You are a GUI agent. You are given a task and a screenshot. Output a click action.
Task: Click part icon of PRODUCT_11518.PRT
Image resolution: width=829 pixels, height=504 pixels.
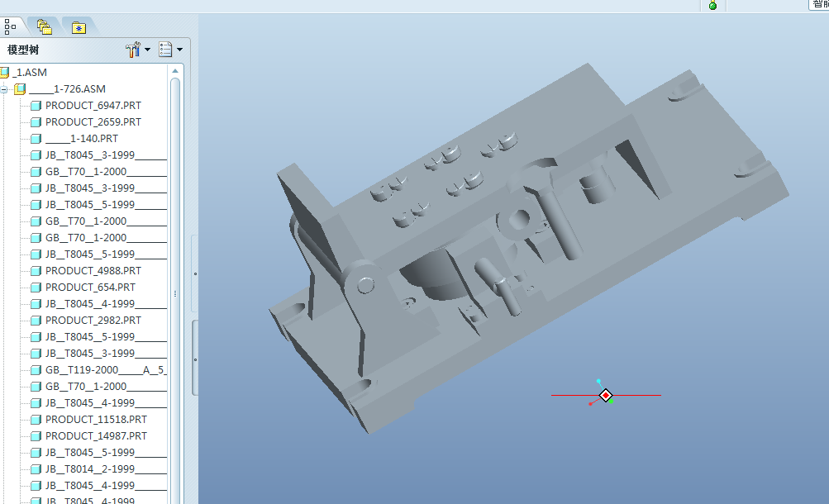[36, 420]
